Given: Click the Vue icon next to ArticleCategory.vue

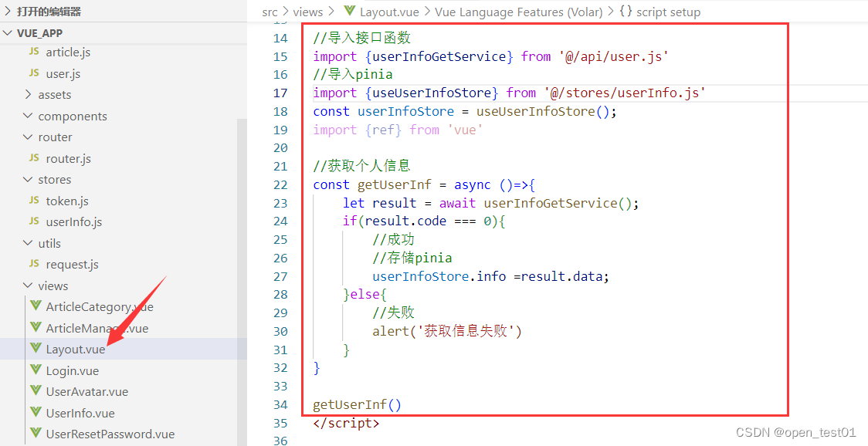Looking at the screenshot, I should (36, 306).
